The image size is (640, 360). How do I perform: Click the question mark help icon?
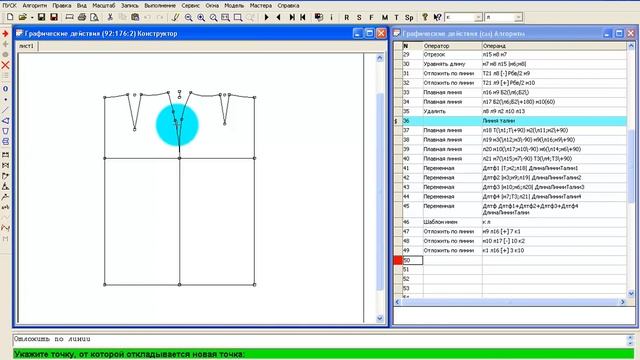tap(425, 17)
